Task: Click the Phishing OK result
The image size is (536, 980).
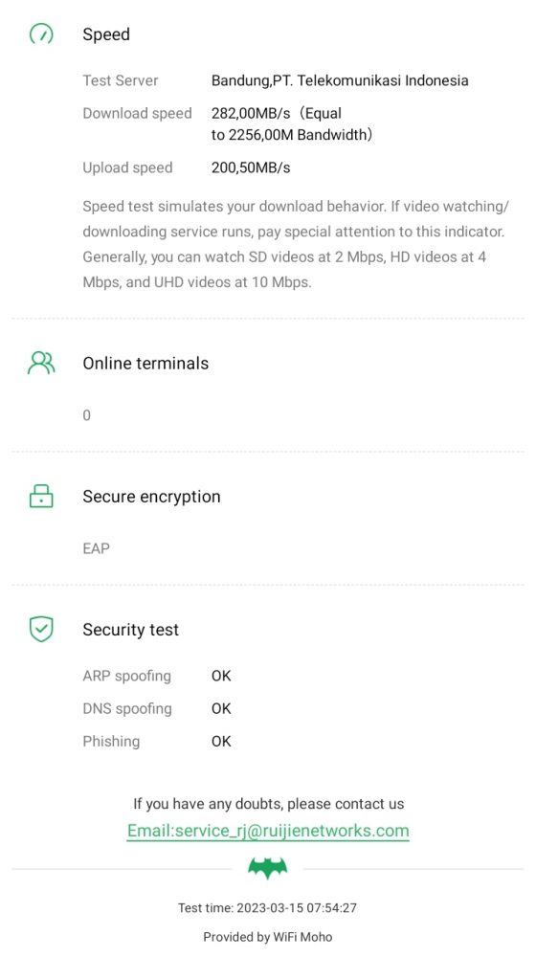Action: click(221, 742)
